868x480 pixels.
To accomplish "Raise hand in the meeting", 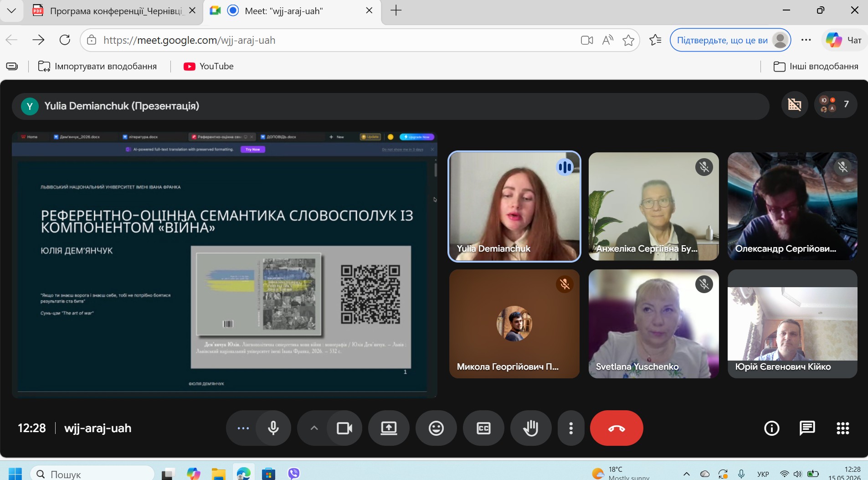I will click(531, 428).
